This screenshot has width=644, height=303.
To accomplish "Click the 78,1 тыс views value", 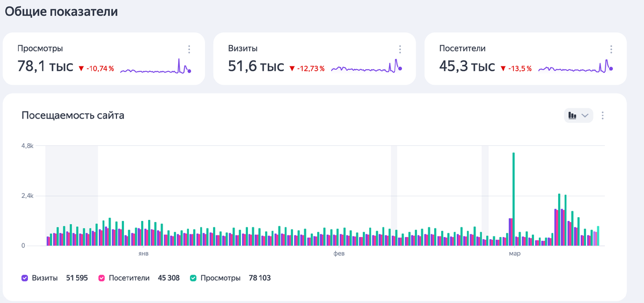I will click(x=45, y=67).
